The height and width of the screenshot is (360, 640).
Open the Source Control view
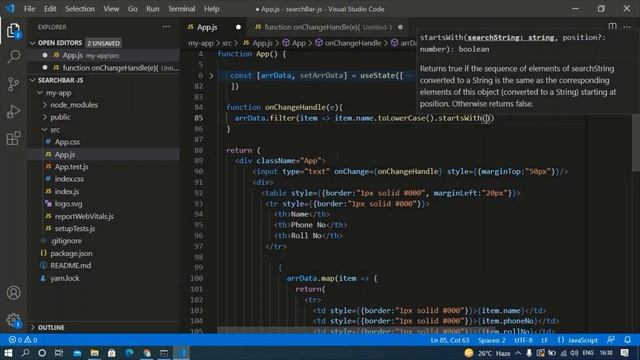point(13,84)
